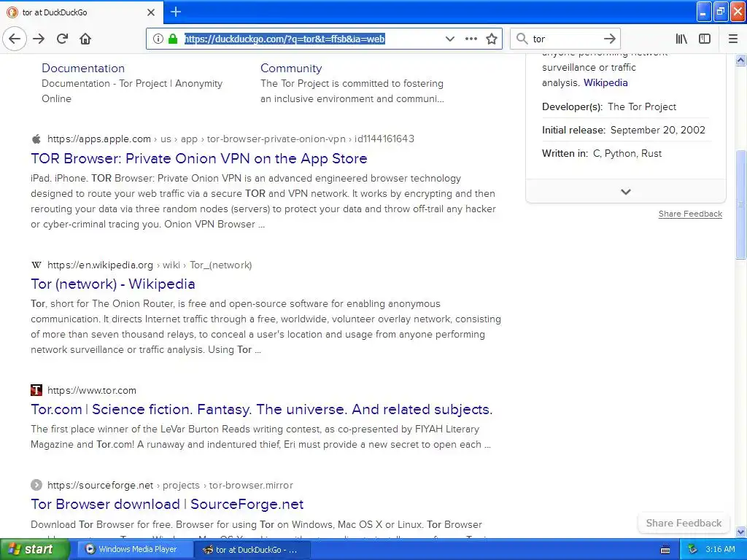Focus the search box containing 'tor'
This screenshot has height=560, width=747.
coord(565,39)
